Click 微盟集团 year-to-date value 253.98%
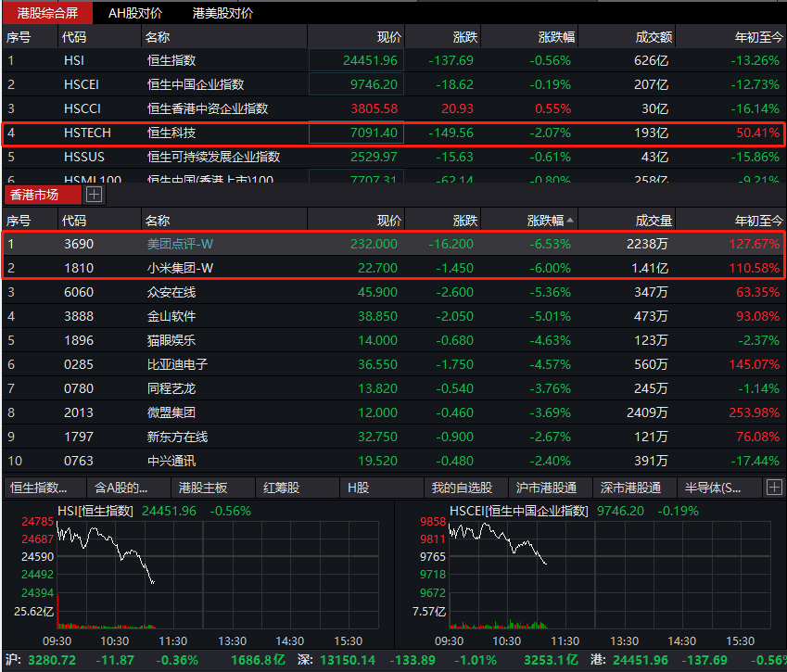Image resolution: width=787 pixels, height=672 pixels. coord(755,412)
